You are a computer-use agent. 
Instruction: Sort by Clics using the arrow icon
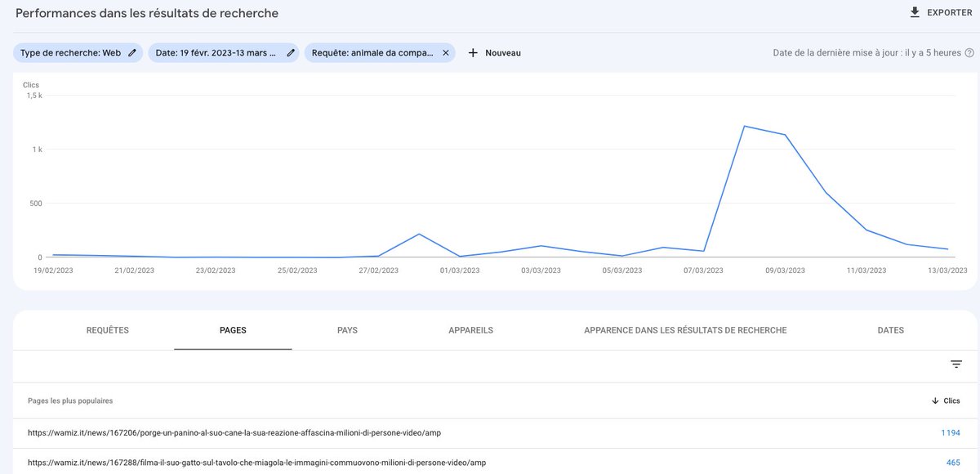click(935, 400)
